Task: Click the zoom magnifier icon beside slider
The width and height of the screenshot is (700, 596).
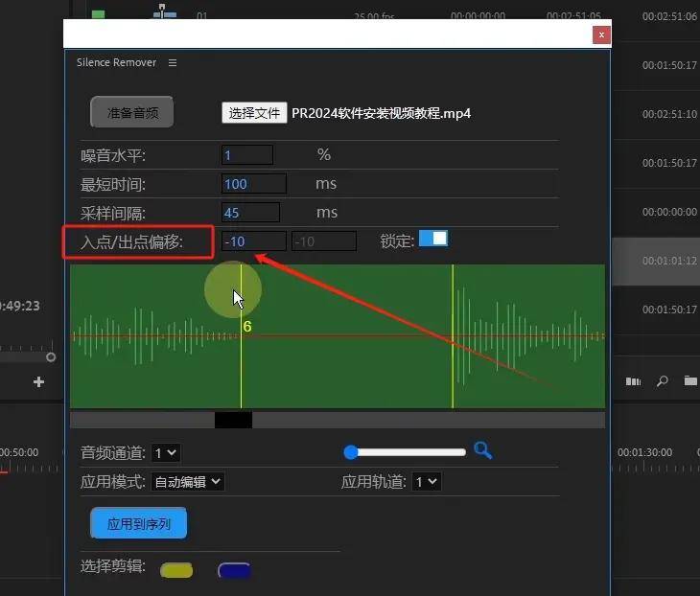Action: tap(482, 450)
